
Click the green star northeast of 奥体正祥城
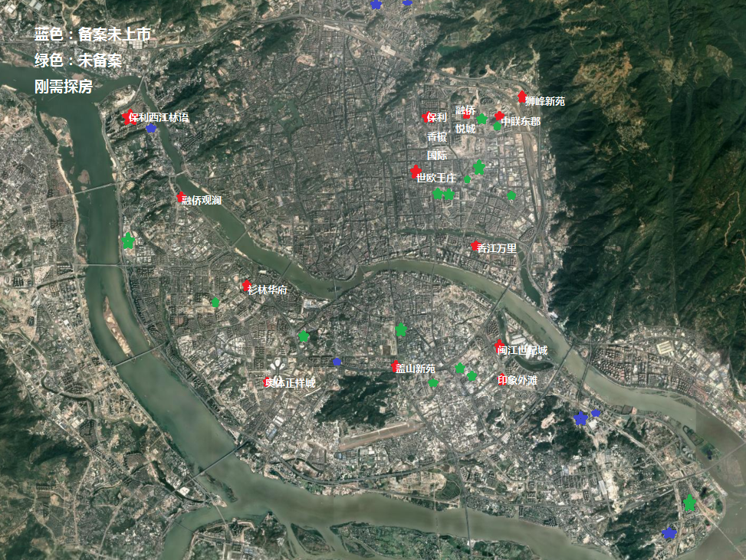[304, 336]
